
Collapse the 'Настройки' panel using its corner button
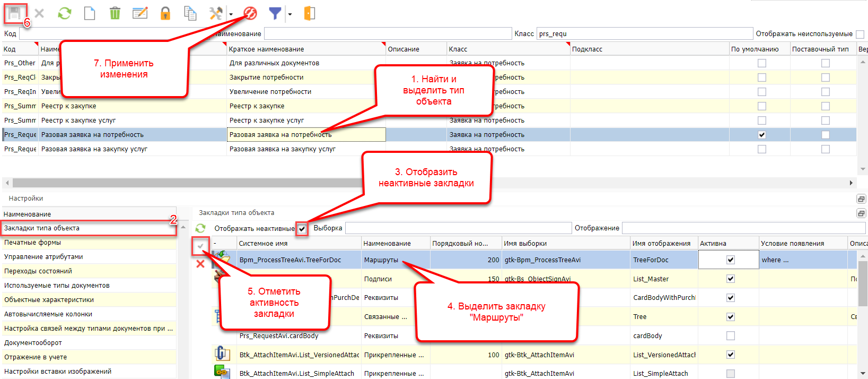coord(861,199)
